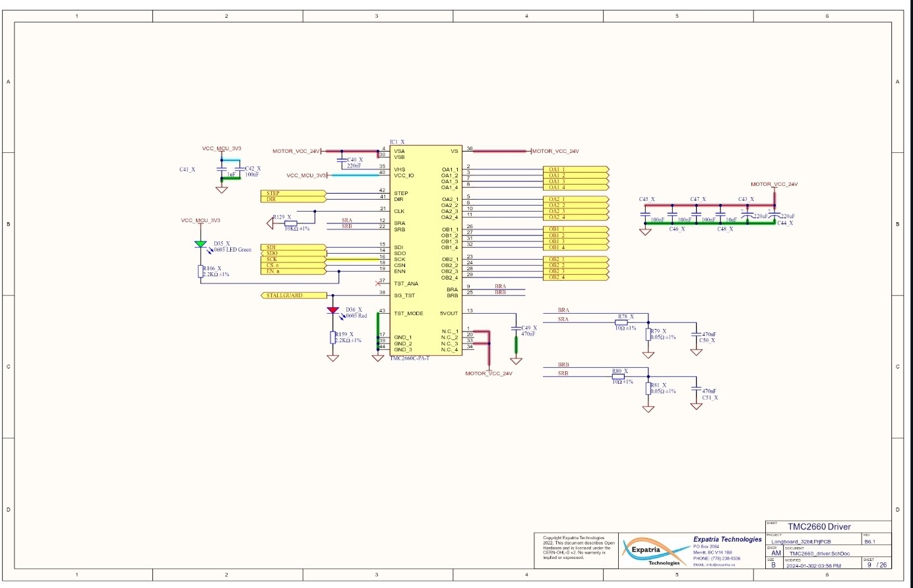The image size is (913, 588).
Task: Select the STEP input port
Action: pos(294,193)
